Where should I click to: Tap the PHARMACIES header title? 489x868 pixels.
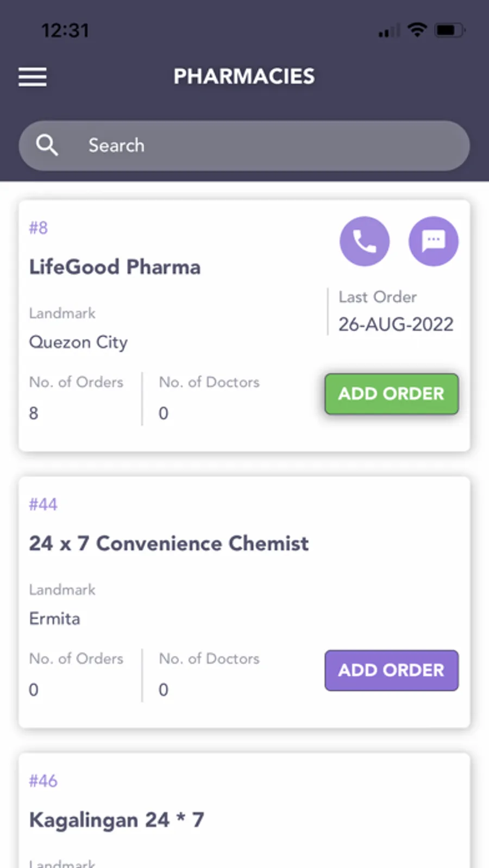(x=244, y=77)
